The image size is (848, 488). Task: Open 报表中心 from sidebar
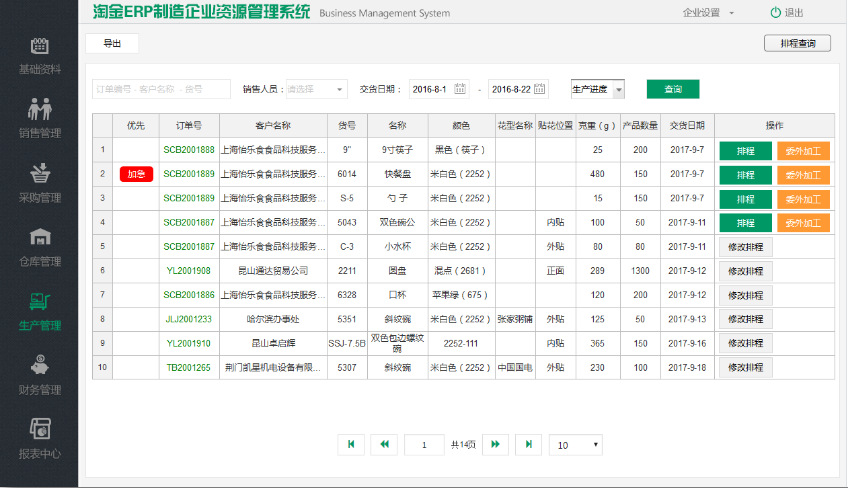pos(39,439)
